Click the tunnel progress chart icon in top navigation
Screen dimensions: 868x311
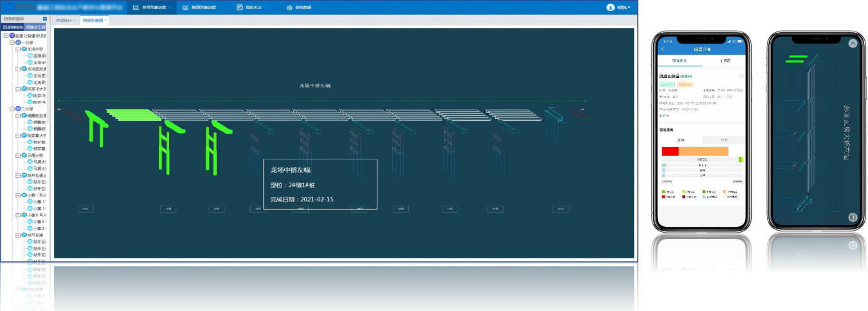click(x=186, y=8)
